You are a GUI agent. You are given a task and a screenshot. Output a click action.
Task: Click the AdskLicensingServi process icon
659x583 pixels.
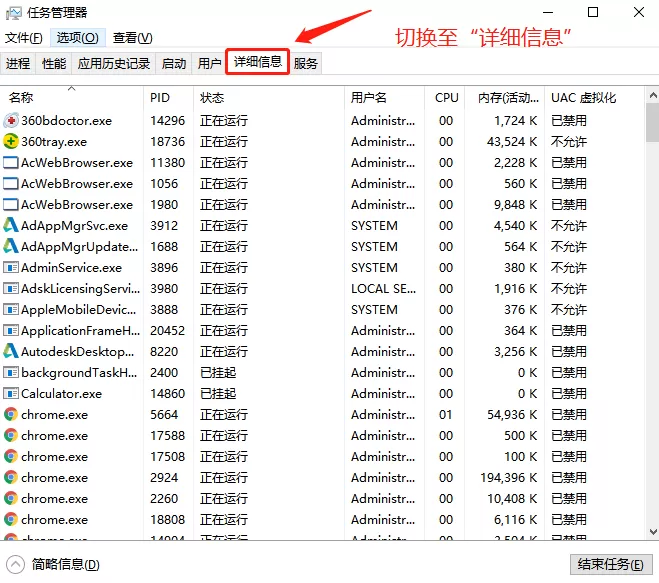11,288
